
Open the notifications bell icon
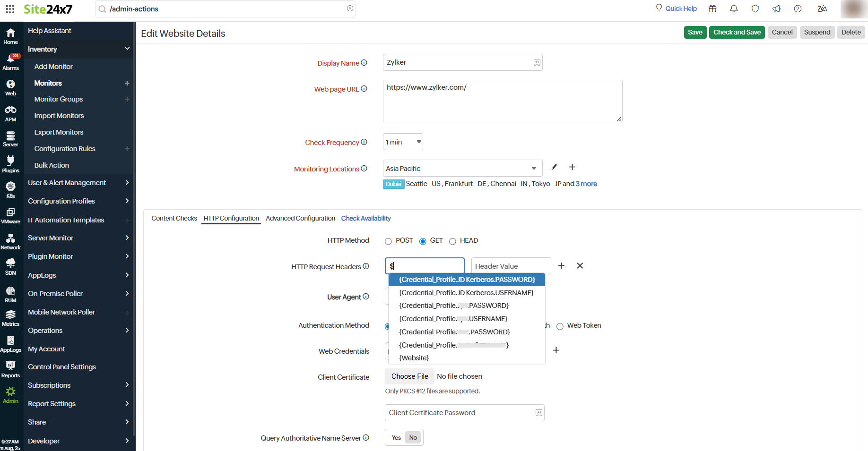point(734,9)
